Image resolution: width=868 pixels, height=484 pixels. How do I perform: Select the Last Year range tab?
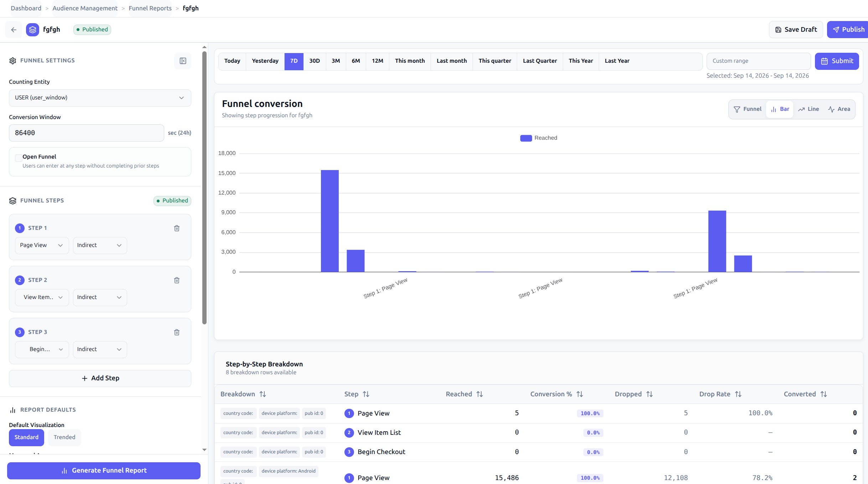pos(617,61)
